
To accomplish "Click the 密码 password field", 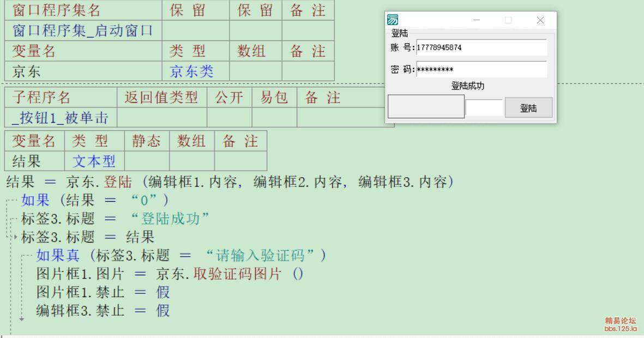I will pyautogui.click(x=481, y=69).
